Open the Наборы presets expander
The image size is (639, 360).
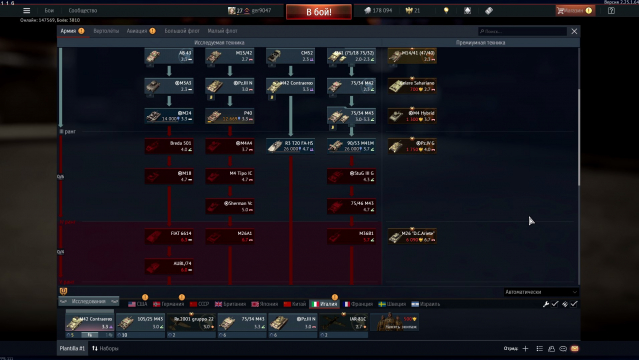pyautogui.click(x=105, y=349)
